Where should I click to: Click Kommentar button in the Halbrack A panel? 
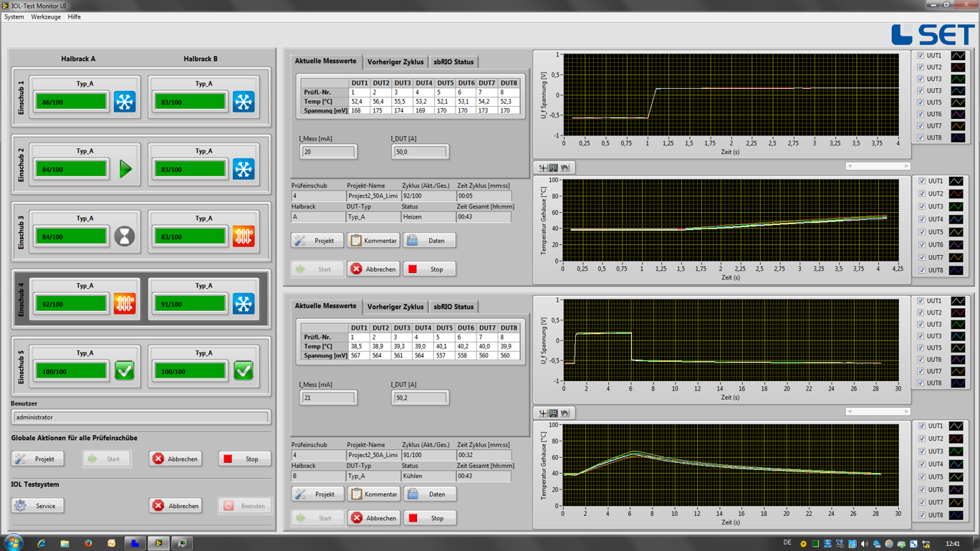coord(373,241)
